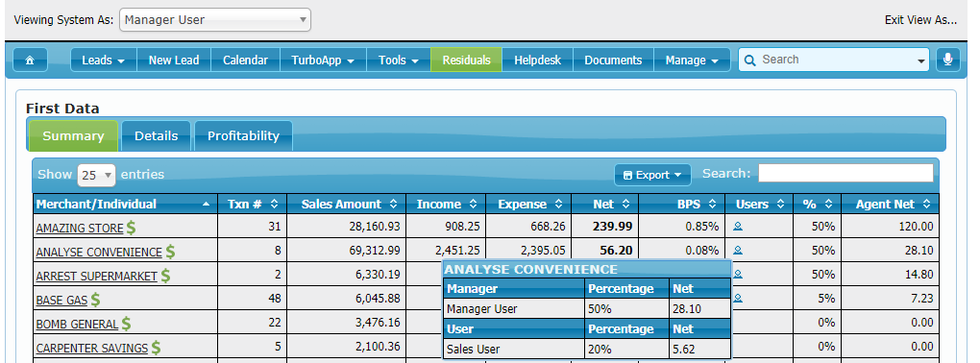Open users icon in ARREST SUPERMARKET row

(738, 274)
